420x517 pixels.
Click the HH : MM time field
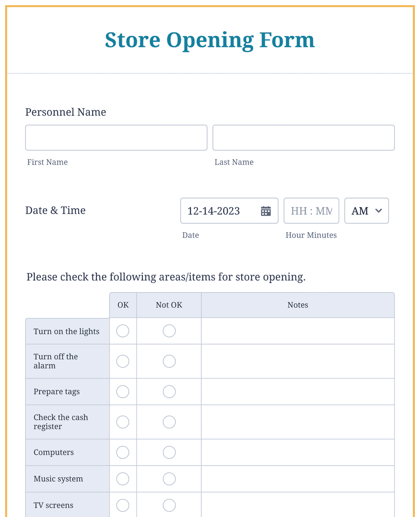click(x=311, y=211)
